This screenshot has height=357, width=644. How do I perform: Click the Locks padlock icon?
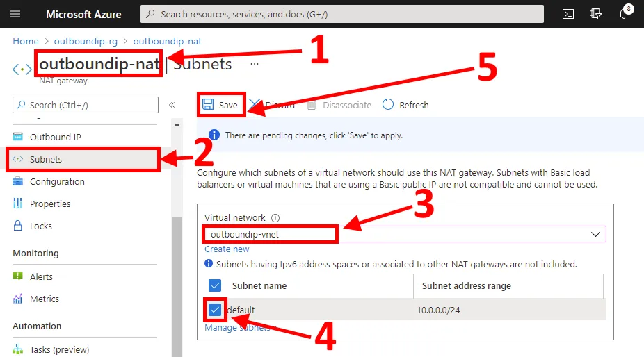17,225
